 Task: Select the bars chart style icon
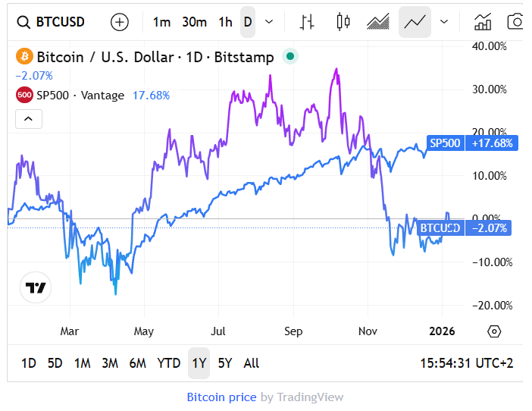[307, 22]
